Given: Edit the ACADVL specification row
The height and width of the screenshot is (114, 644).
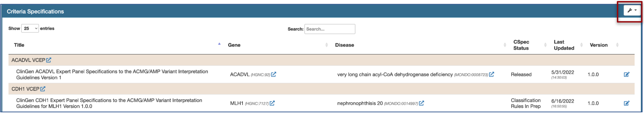Looking at the screenshot, I should (627, 74).
